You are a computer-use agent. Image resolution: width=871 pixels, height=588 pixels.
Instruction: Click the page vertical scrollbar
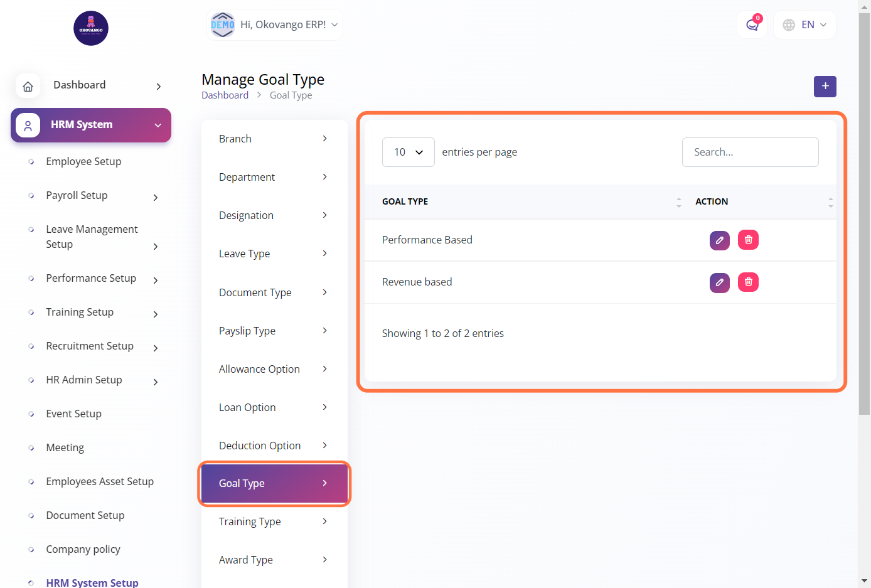(x=864, y=213)
